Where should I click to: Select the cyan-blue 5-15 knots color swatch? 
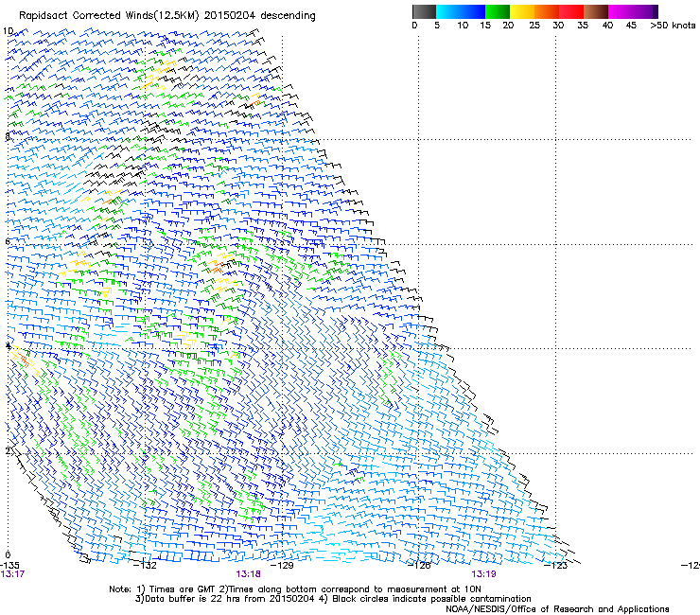[461, 11]
